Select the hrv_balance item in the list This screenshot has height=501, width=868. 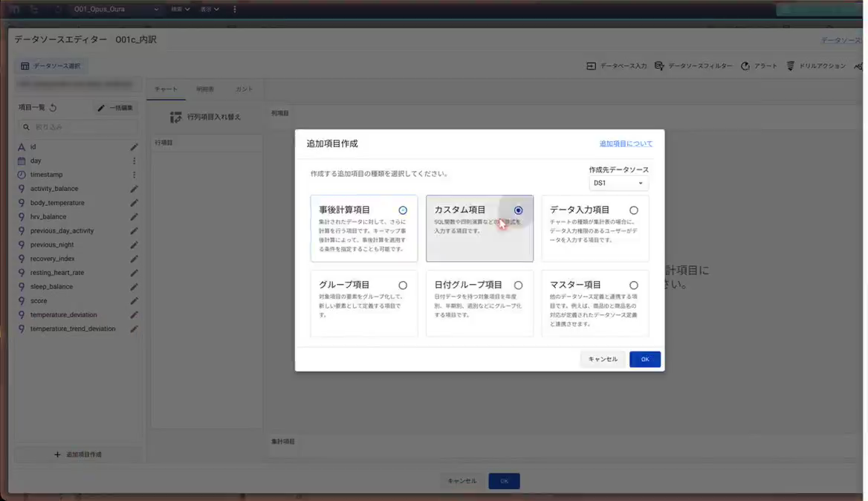point(48,217)
